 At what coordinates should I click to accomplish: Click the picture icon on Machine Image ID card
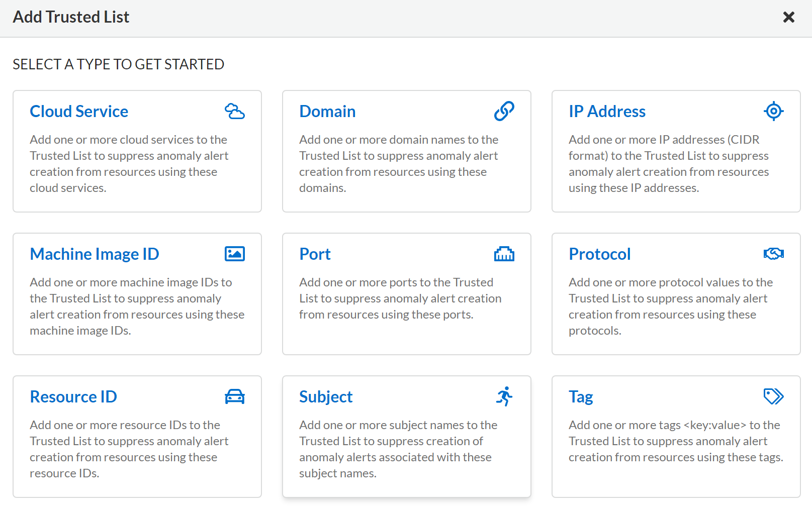pyautogui.click(x=235, y=254)
